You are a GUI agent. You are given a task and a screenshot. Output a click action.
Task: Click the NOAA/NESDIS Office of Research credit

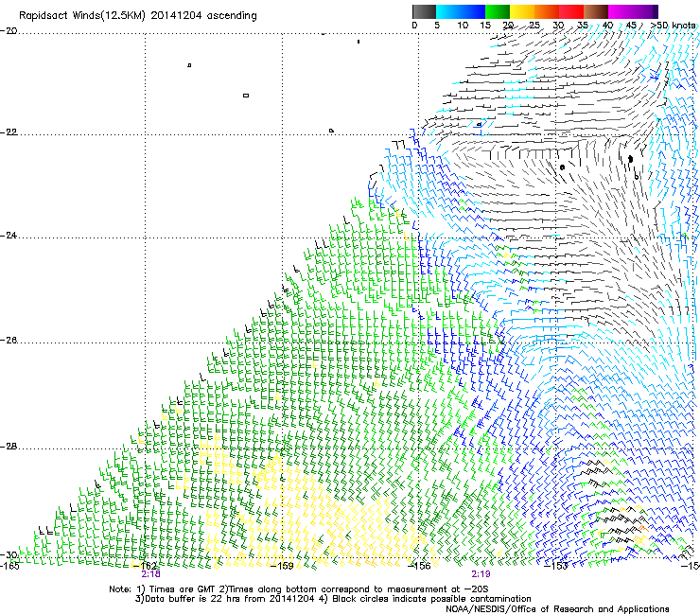click(x=557, y=608)
